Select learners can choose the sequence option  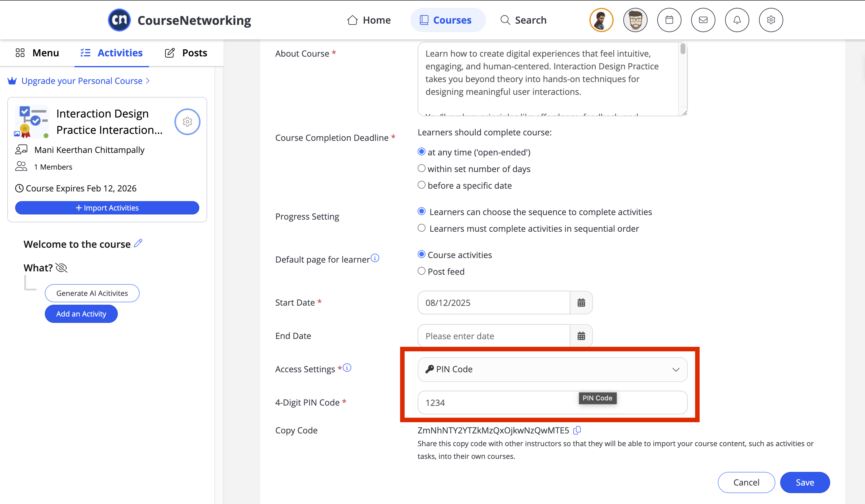pyautogui.click(x=422, y=211)
